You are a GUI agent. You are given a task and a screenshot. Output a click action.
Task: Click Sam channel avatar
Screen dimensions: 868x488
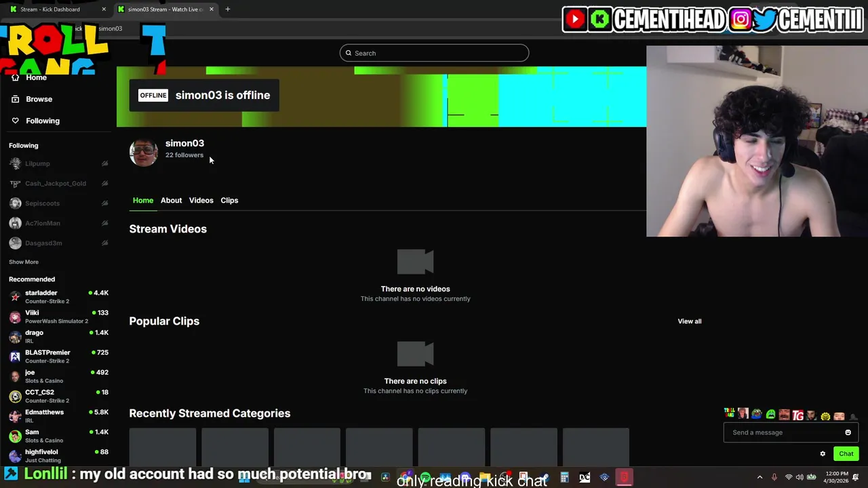coord(15,436)
